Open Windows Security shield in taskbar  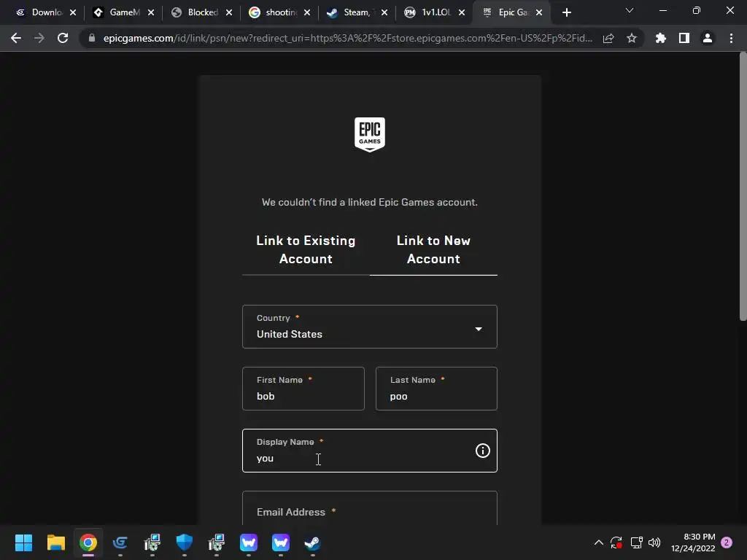pyautogui.click(x=185, y=542)
